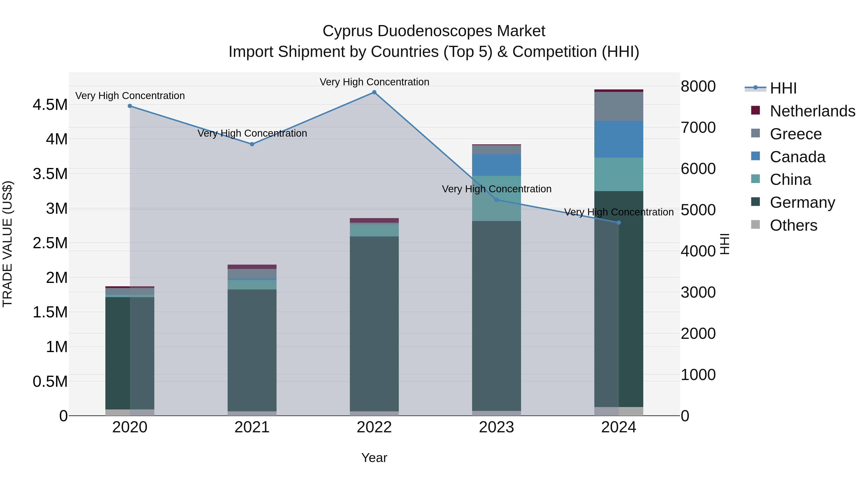Click the 2020 x-axis label
The width and height of the screenshot is (868, 488).
[x=130, y=427]
